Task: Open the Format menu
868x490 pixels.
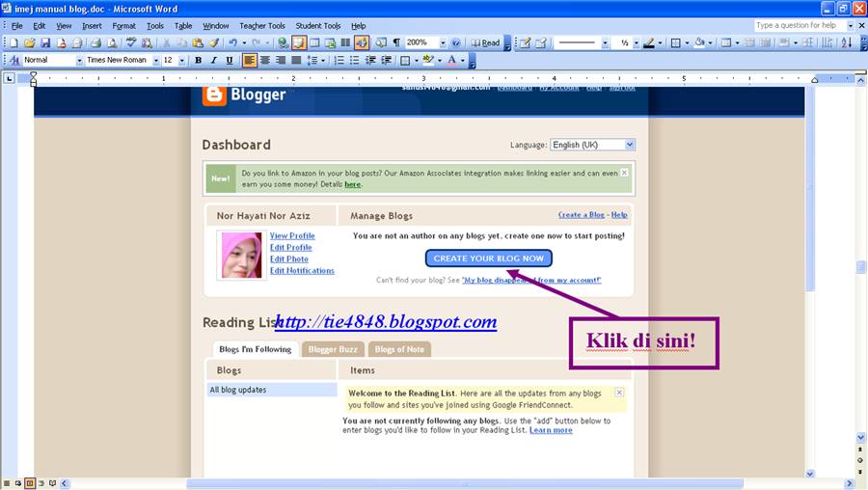Action: (123, 25)
